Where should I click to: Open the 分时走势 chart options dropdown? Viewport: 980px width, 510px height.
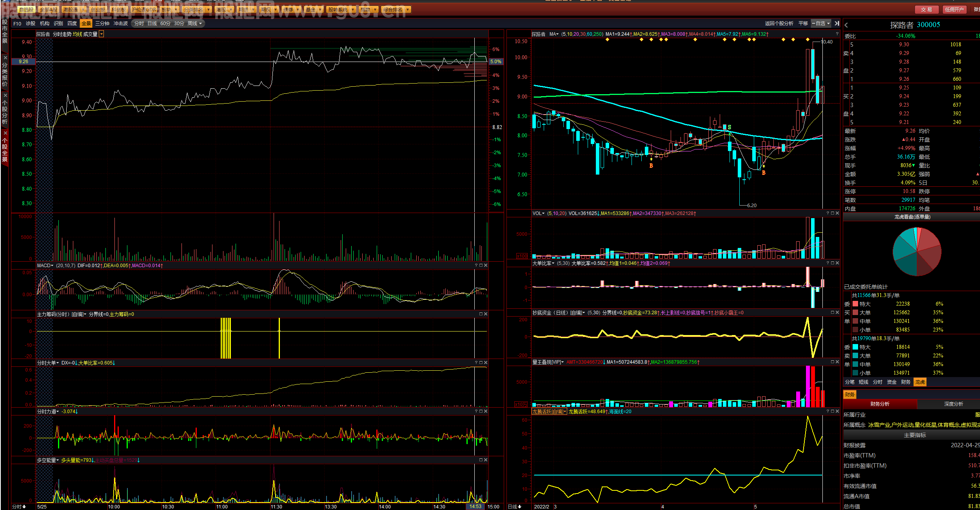coord(102,35)
